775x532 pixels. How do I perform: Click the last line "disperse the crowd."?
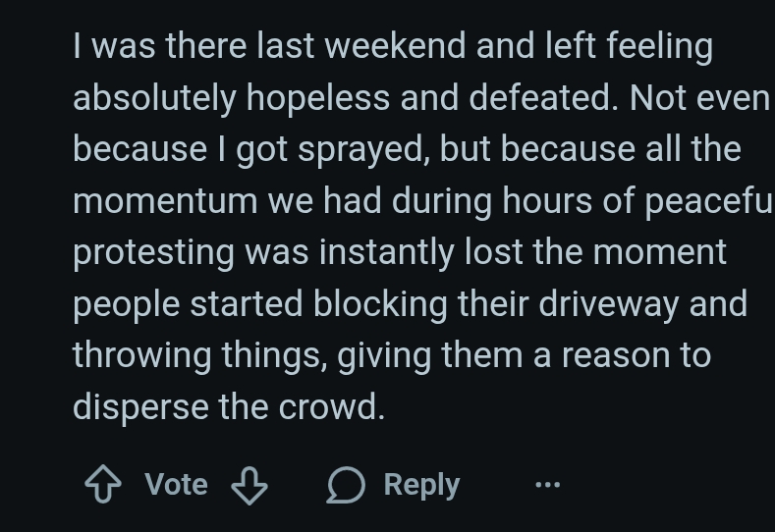(228, 404)
